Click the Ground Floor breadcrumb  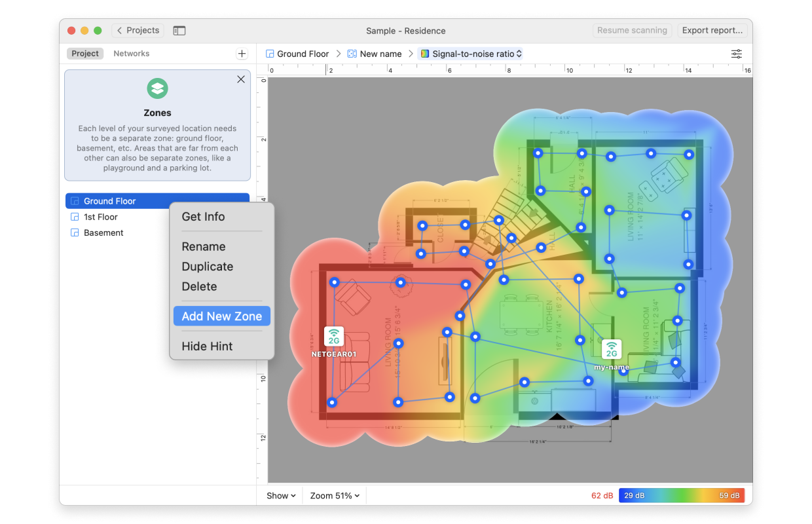coord(297,54)
